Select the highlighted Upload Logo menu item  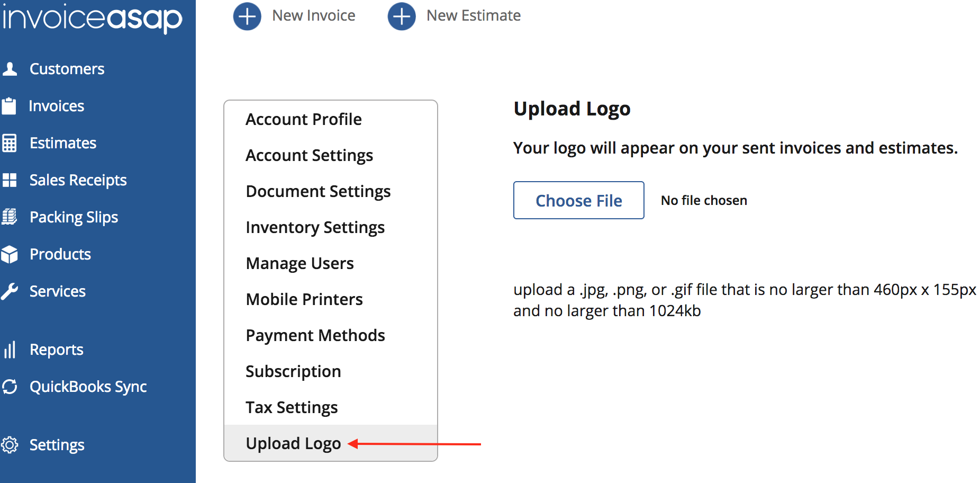(293, 443)
